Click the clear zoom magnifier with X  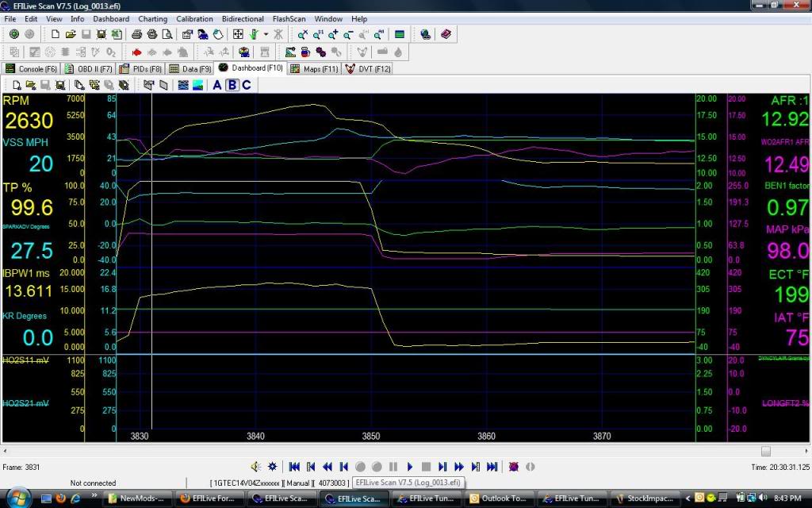pos(303,34)
